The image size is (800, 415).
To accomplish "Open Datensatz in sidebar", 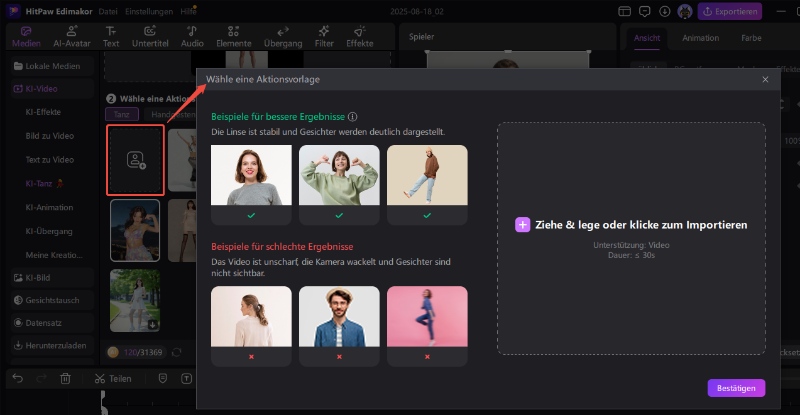I will 52,323.
